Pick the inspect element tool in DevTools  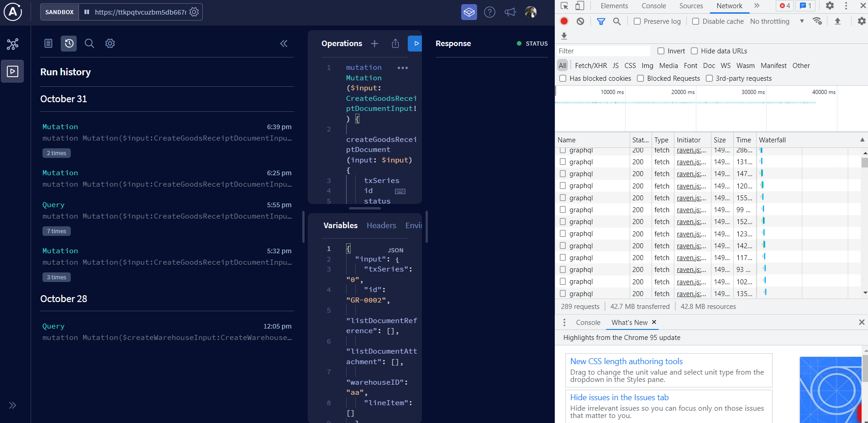(563, 5)
